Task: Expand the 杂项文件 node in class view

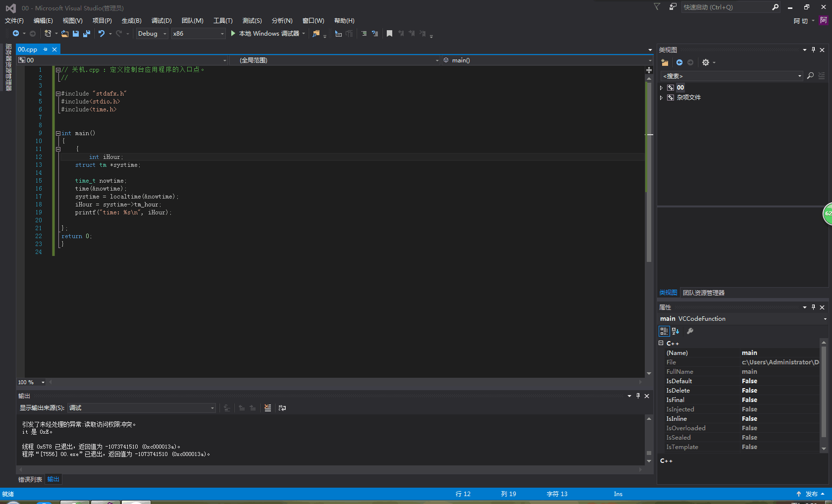Action: point(661,98)
